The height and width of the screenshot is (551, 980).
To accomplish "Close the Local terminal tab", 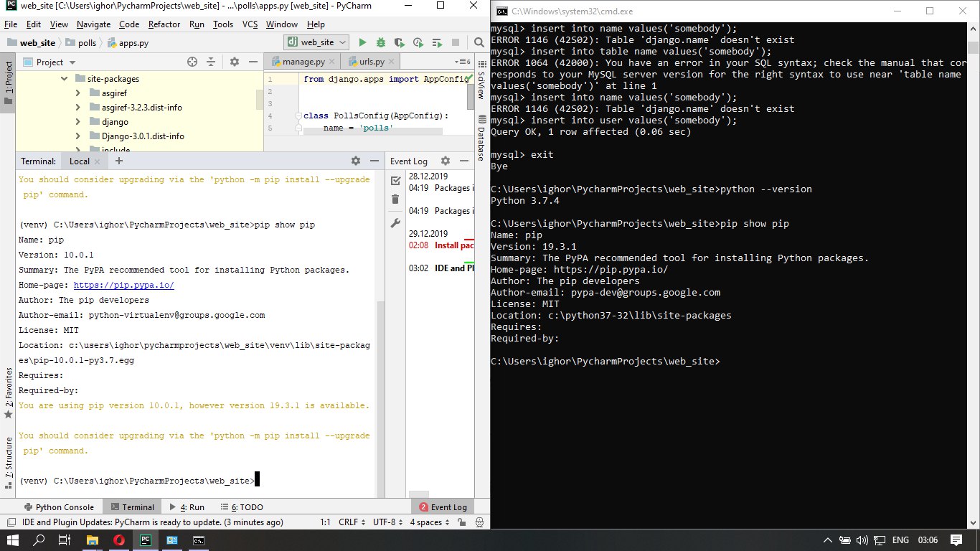I will [x=97, y=161].
